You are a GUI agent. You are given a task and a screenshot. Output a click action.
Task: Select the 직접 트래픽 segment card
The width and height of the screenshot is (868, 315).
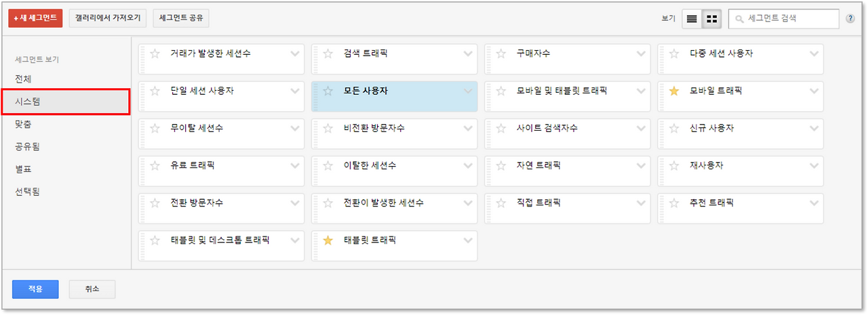(x=567, y=208)
